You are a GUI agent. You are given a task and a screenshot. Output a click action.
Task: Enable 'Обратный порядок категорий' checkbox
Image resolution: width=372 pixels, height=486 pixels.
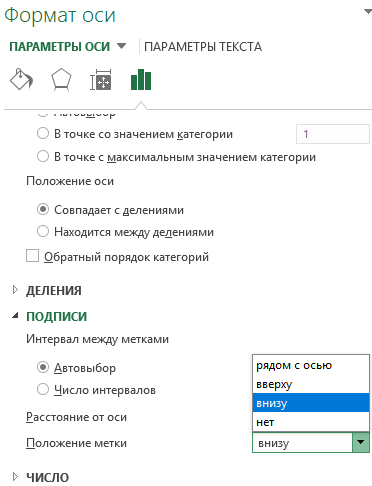point(32,256)
